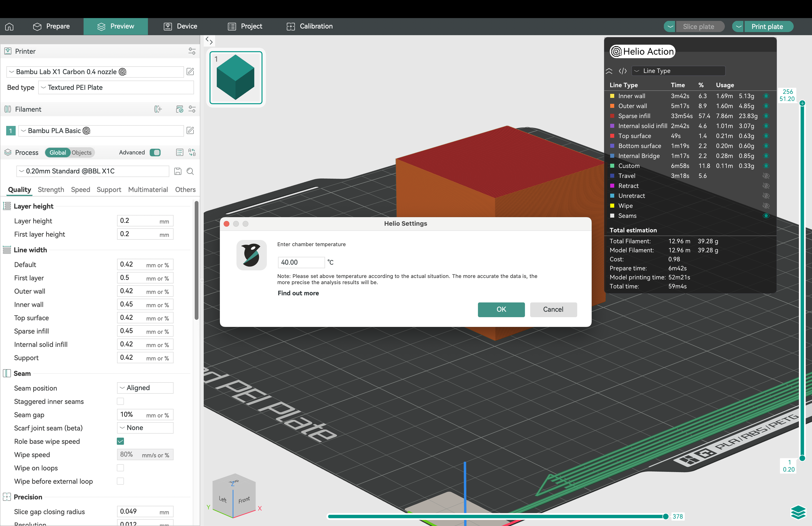Open the Find out more link
The height and width of the screenshot is (526, 812).
coord(298,293)
